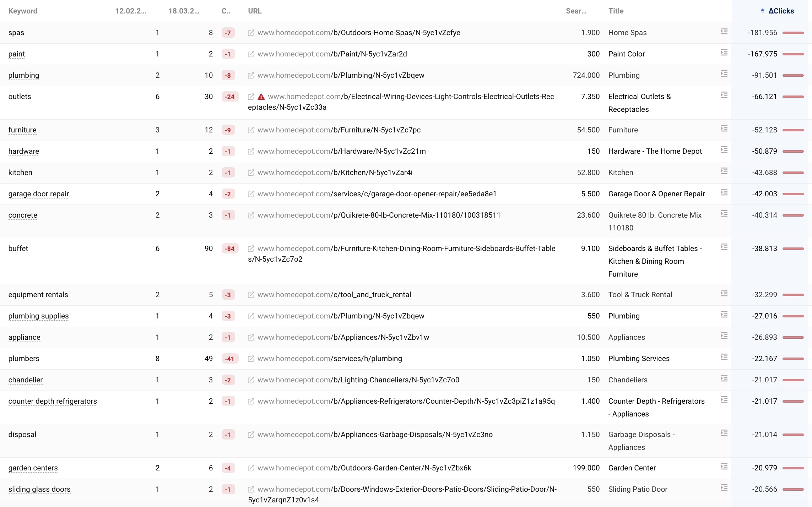Open the garage door repair keyword link
Screen dimensions: 812x507
tap(39, 194)
